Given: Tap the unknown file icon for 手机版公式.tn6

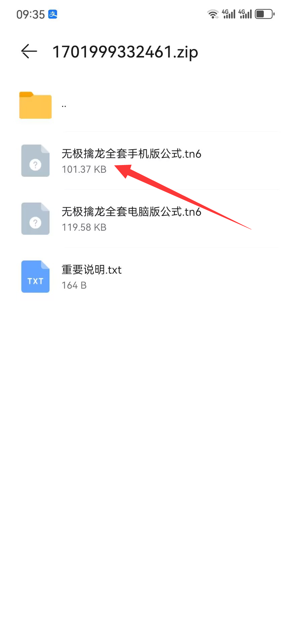Looking at the screenshot, I should (x=35, y=161).
